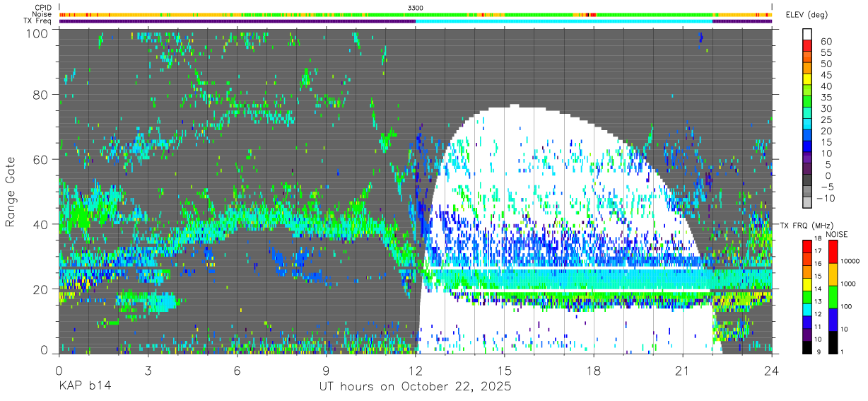868x401 pixels.
Task: Pick the light gray bottom ELEV colorbar segment
Action: pyautogui.click(x=807, y=203)
